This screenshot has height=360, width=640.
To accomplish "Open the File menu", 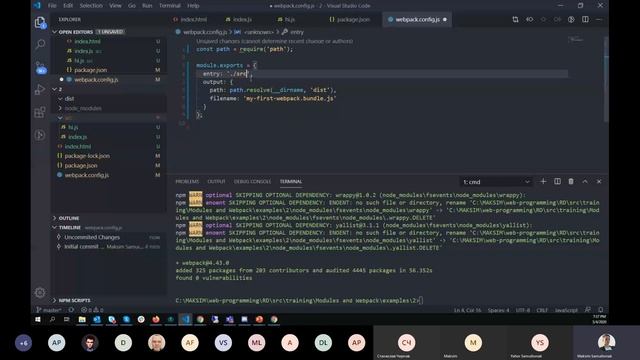I will click(x=52, y=6).
